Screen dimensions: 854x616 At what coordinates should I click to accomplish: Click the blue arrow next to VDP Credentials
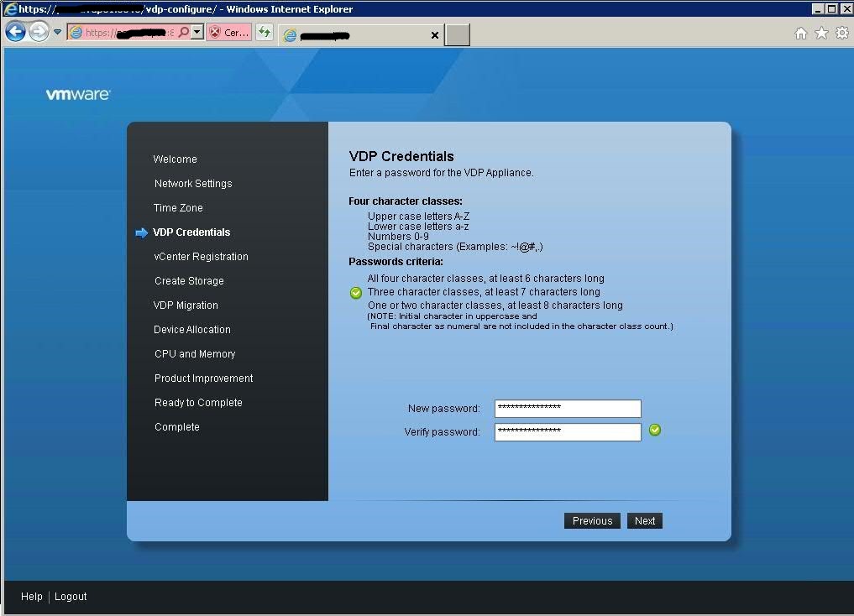click(x=142, y=233)
